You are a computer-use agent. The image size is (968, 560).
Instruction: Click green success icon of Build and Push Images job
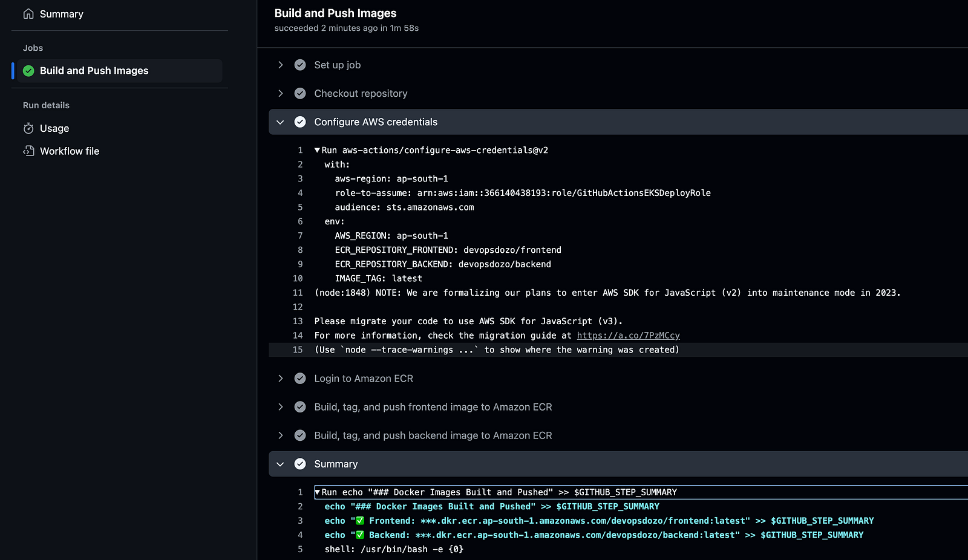[x=28, y=71]
